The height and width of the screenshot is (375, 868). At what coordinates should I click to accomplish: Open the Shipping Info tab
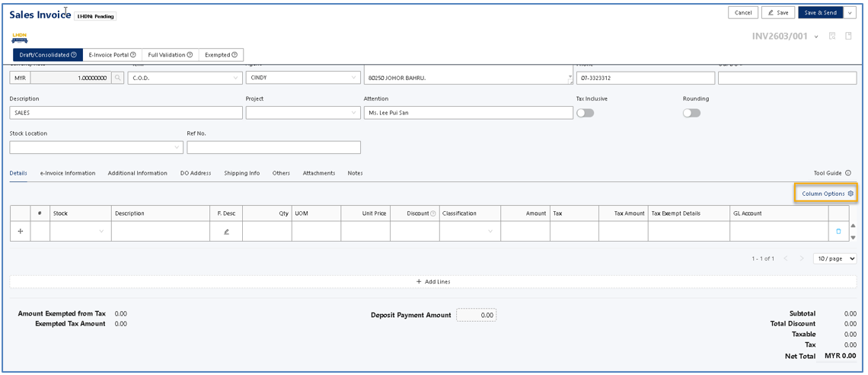tap(241, 173)
